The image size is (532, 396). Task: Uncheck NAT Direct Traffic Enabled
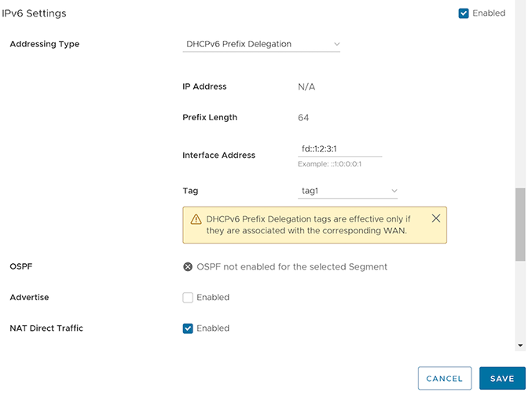[x=188, y=328]
